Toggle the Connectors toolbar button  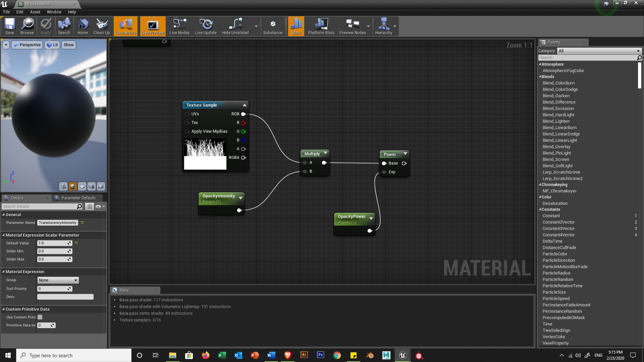coord(125,26)
